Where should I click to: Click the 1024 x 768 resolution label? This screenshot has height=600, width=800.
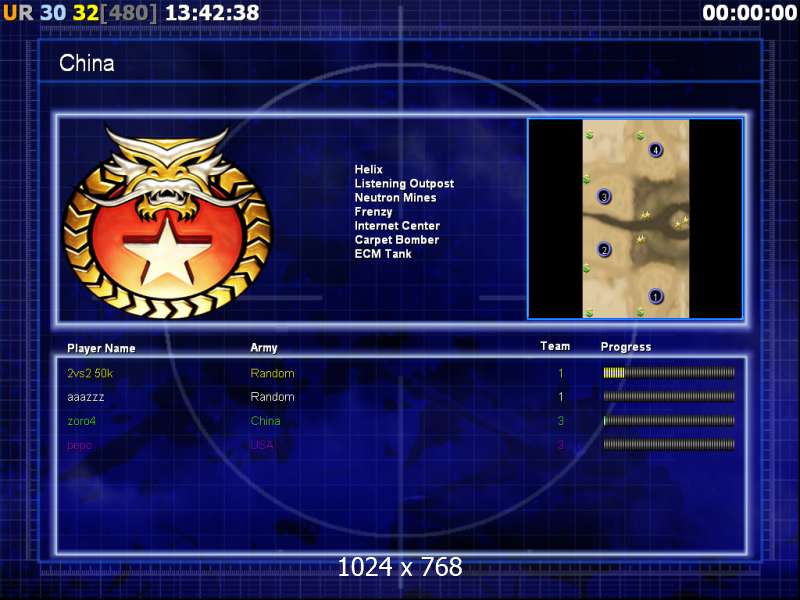(400, 567)
